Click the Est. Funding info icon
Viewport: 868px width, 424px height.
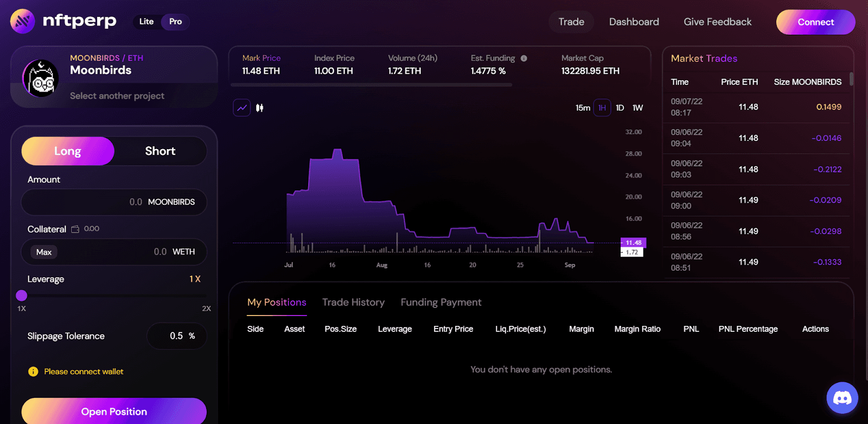point(524,59)
